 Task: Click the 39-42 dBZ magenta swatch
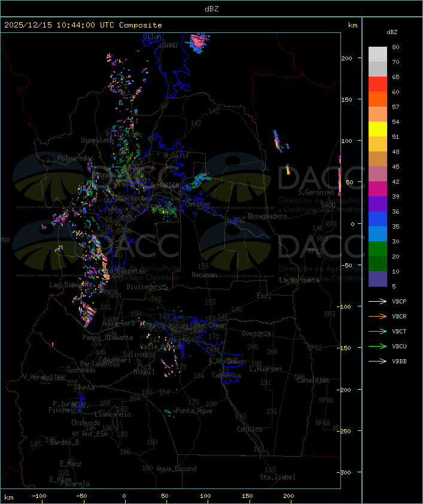coord(378,189)
